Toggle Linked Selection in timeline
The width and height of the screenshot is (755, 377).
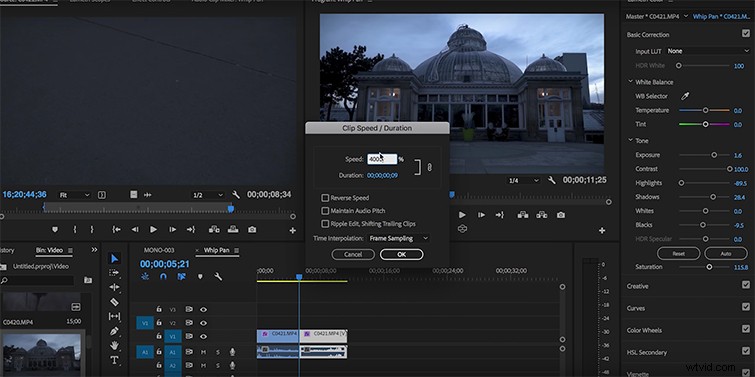coord(182,276)
